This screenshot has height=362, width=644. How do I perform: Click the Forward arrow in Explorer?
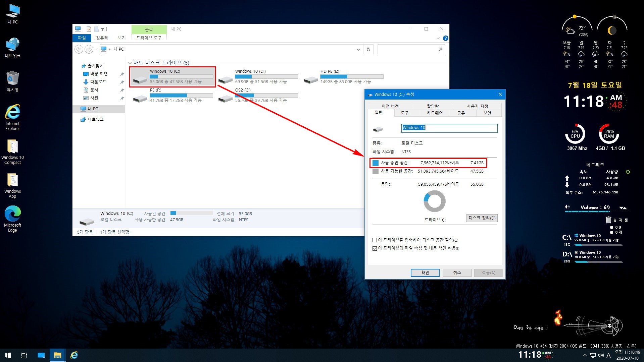[89, 49]
